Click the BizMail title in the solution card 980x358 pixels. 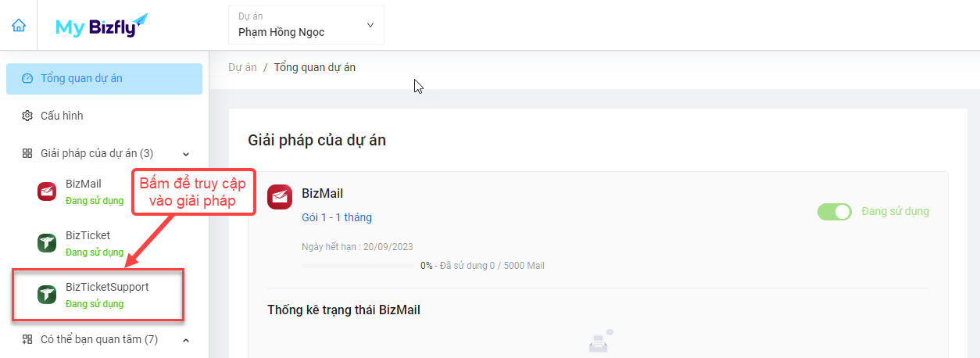click(x=322, y=193)
